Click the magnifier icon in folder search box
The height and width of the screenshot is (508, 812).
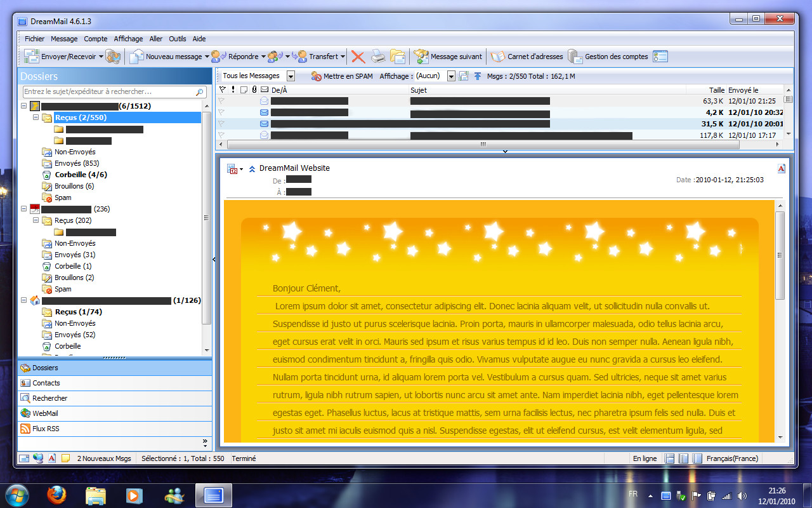(x=200, y=92)
